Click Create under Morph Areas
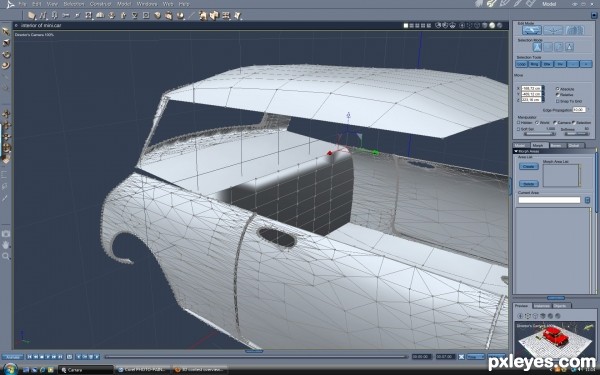Viewport: 600px width, 375px height. point(528,166)
